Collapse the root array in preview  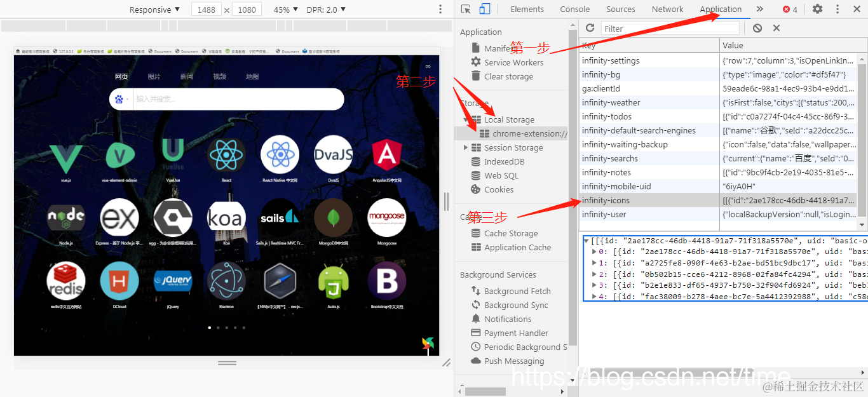click(x=587, y=241)
